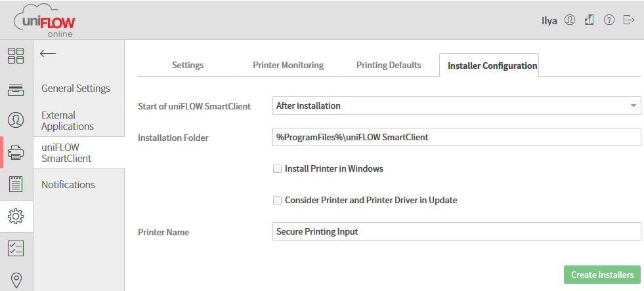The width and height of the screenshot is (644, 291).
Task: Click the settings gear sidebar icon
Action: pos(16,216)
